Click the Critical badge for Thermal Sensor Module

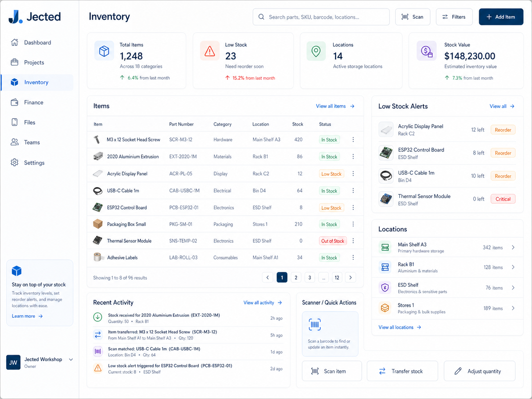[503, 199]
